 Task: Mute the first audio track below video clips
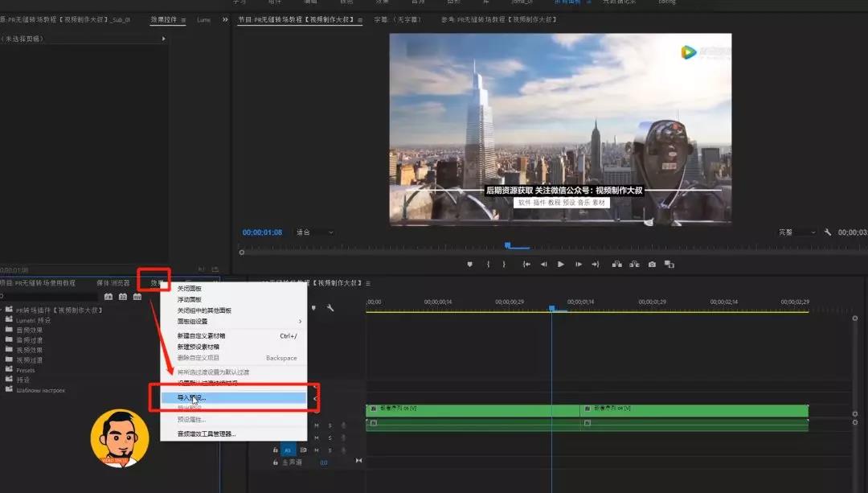(x=317, y=425)
